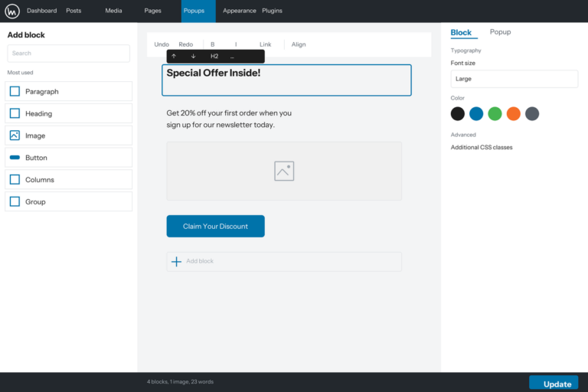Toggle italic formatting I
The height and width of the screenshot is (392, 588).
coord(236,44)
